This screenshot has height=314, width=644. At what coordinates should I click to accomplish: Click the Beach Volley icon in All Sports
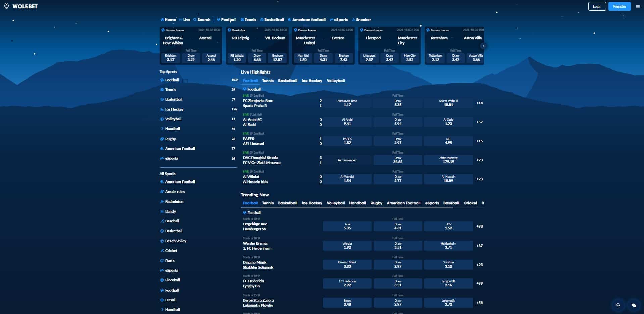(162, 241)
